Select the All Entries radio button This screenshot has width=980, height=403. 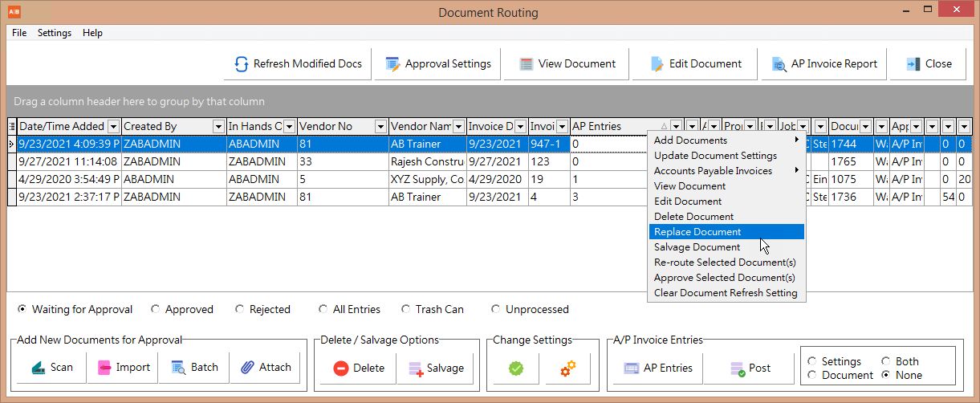323,309
